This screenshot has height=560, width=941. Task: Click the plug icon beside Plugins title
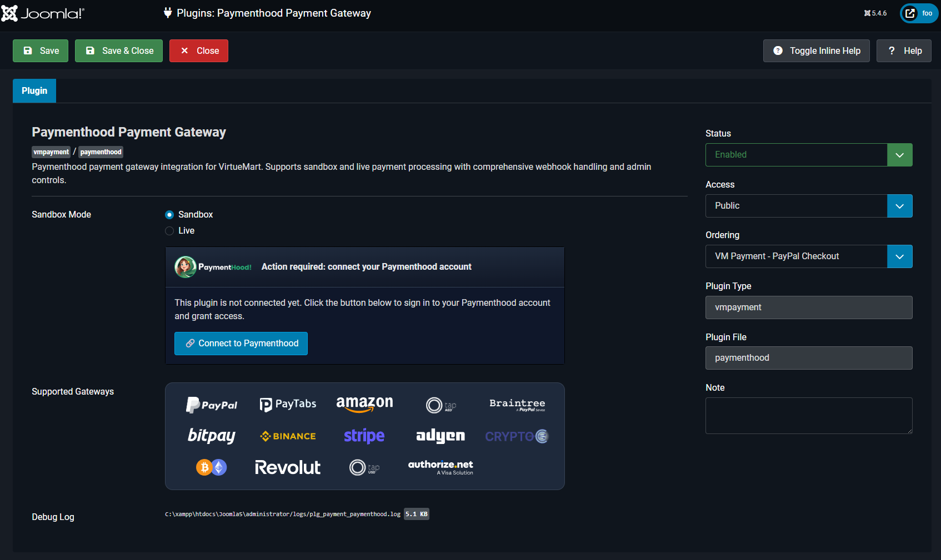tap(168, 13)
